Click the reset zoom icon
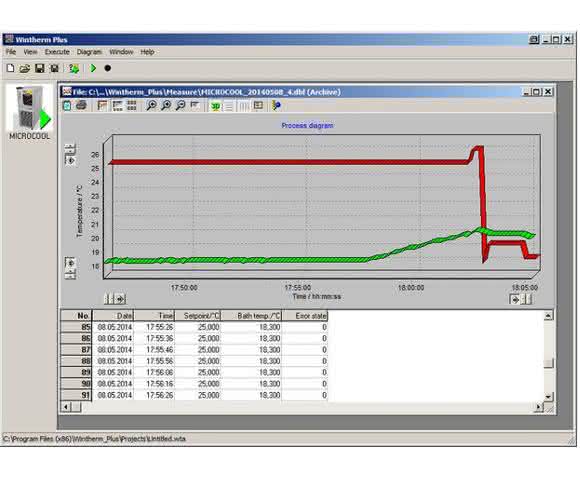Screen dimensions: 580x480 coord(195,106)
